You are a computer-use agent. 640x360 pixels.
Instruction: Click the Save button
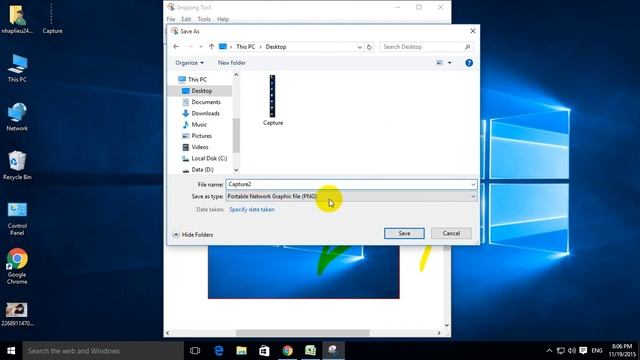coord(404,233)
